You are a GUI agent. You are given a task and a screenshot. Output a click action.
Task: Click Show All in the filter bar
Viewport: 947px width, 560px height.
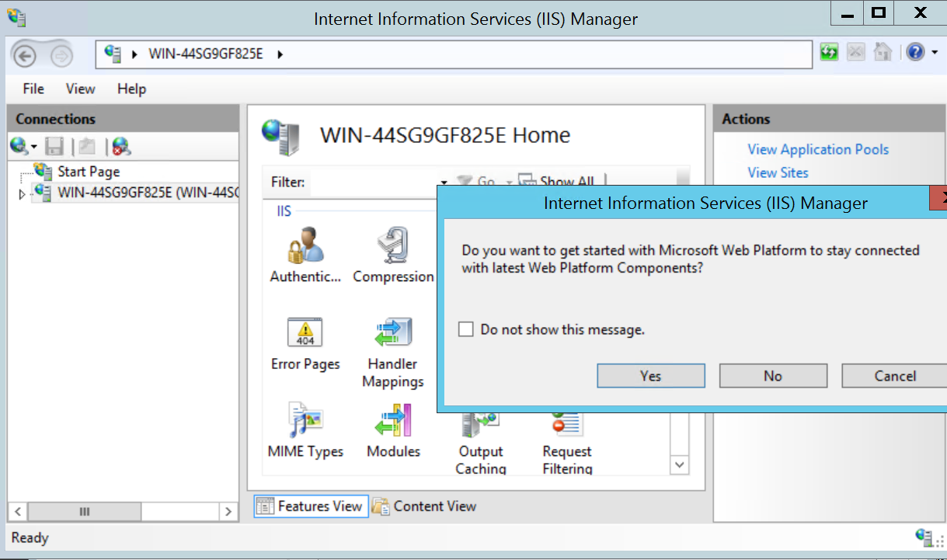(x=557, y=181)
